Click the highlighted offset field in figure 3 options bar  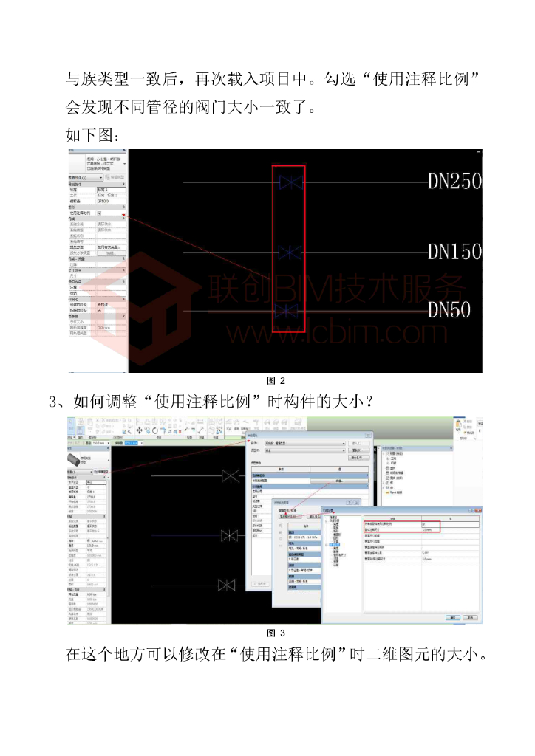click(132, 443)
